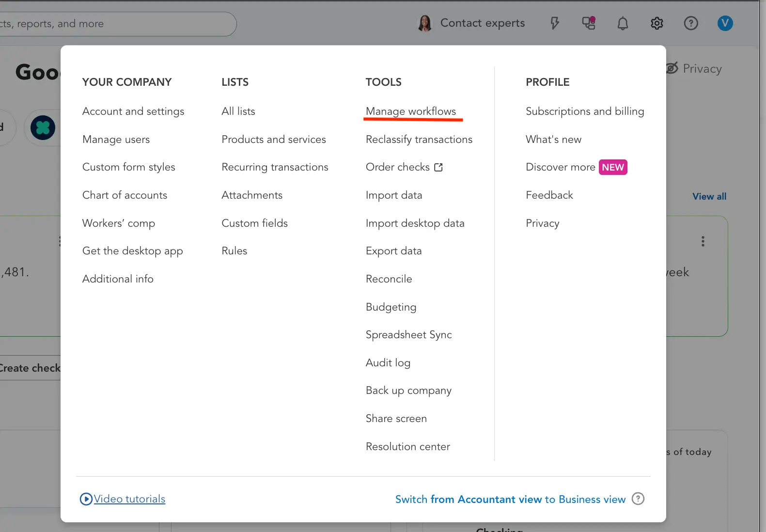The height and width of the screenshot is (532, 766).
Task: Open Chart of accounts
Action: pyautogui.click(x=125, y=195)
